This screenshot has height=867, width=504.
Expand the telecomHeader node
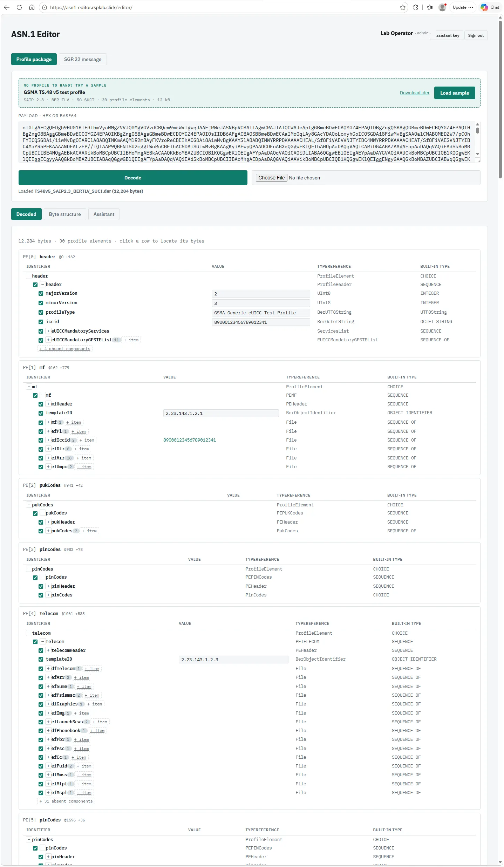tap(48, 650)
